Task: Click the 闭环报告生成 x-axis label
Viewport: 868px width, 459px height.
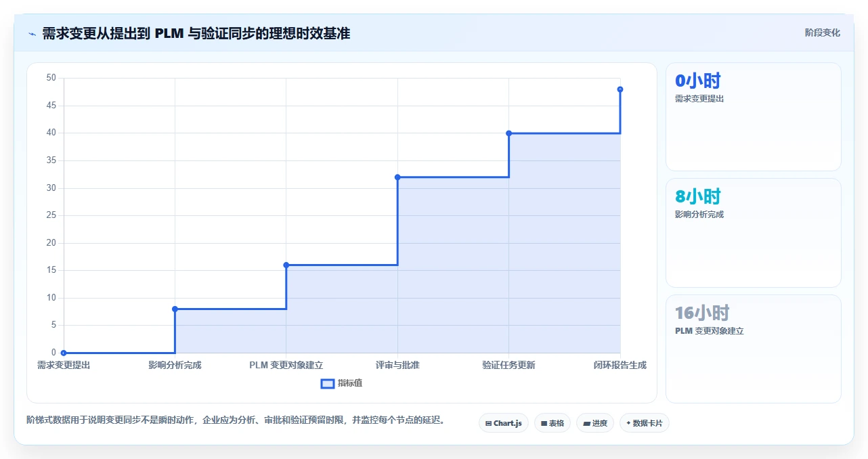Action: 620,365
